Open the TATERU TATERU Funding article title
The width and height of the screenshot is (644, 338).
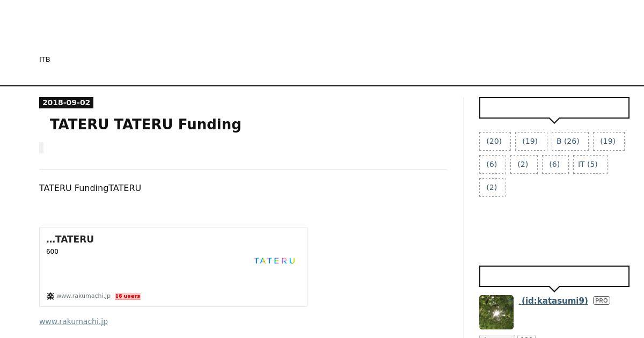pos(145,124)
